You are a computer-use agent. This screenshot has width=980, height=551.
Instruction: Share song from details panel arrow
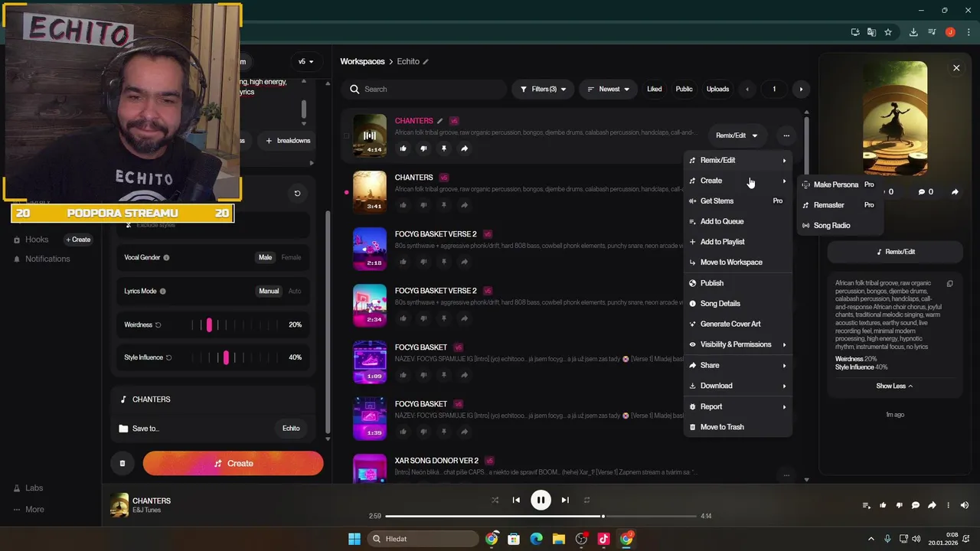[955, 192]
